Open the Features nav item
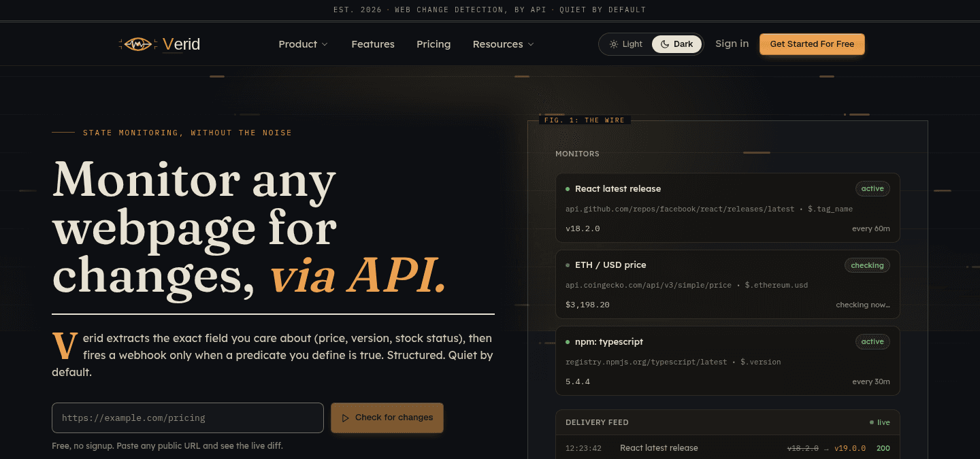 coord(373,44)
